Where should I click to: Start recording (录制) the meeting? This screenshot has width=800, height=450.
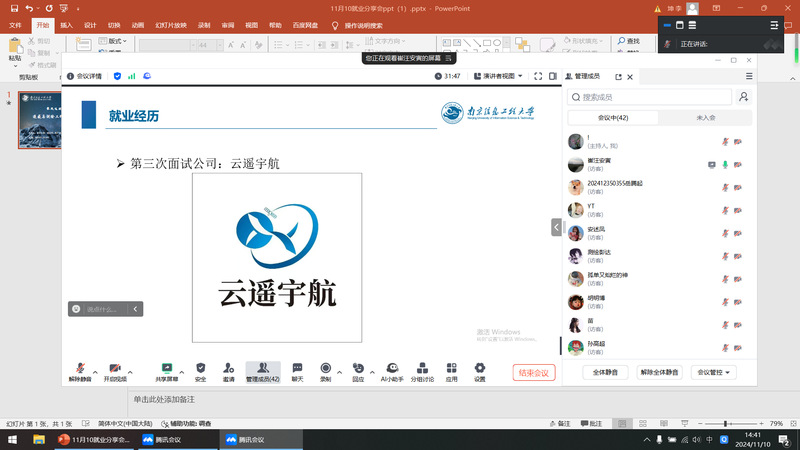(x=326, y=372)
